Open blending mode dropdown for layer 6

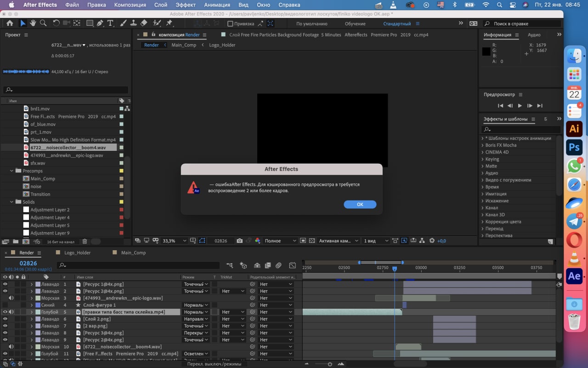[196, 319]
